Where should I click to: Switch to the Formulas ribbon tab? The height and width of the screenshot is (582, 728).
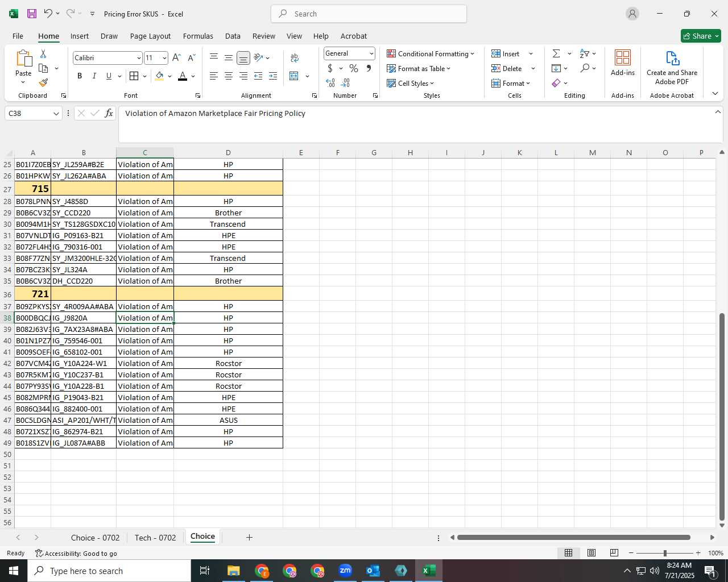(198, 36)
